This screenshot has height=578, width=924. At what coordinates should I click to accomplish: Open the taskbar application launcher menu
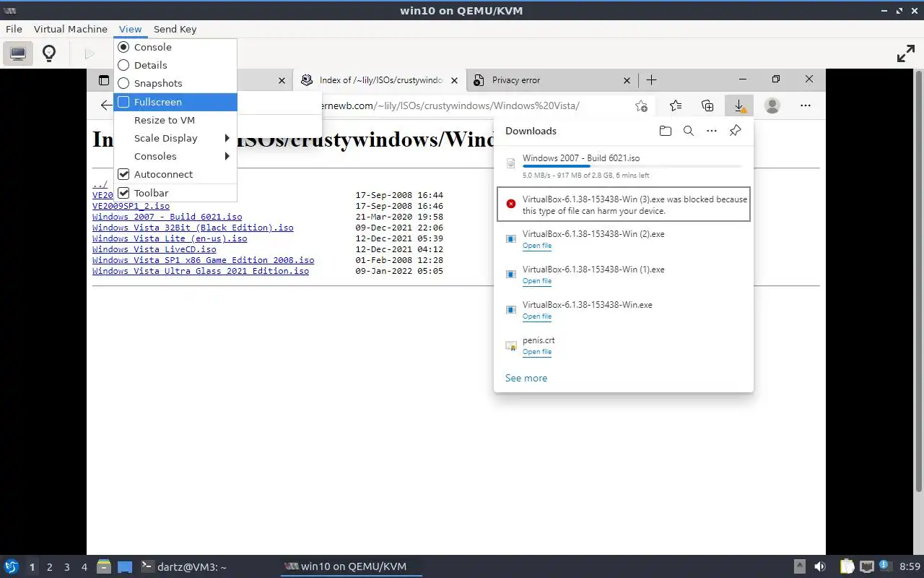point(11,566)
